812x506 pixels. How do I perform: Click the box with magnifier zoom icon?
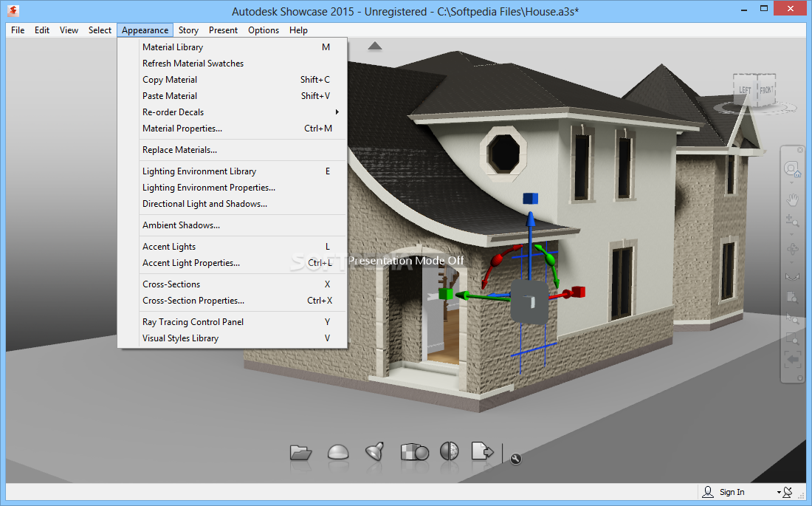pyautogui.click(x=792, y=339)
